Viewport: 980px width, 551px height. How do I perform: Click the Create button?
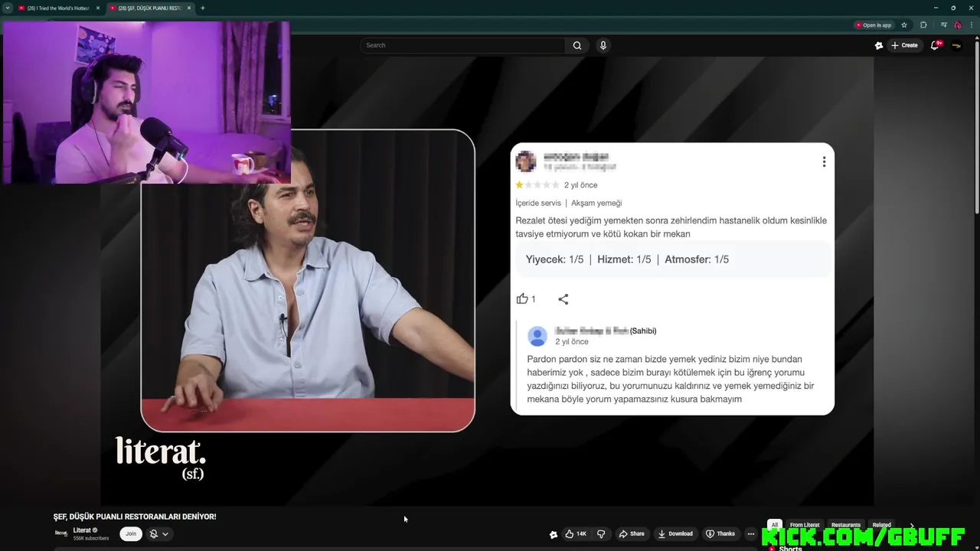(x=904, y=45)
